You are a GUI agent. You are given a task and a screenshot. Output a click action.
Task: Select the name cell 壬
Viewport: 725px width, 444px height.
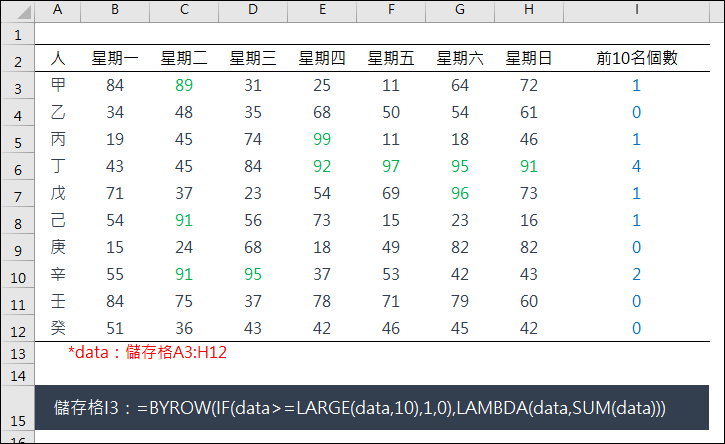click(58, 301)
